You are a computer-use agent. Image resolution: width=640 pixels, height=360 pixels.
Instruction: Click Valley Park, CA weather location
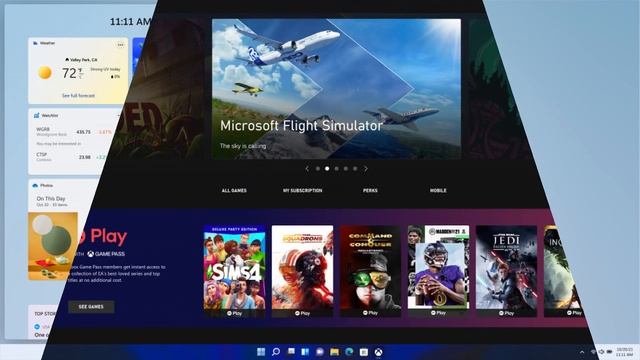point(81,60)
